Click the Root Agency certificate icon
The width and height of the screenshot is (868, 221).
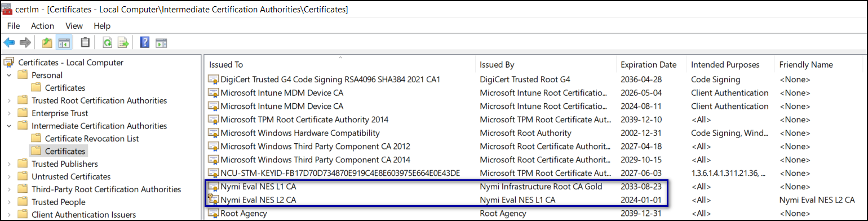point(214,213)
